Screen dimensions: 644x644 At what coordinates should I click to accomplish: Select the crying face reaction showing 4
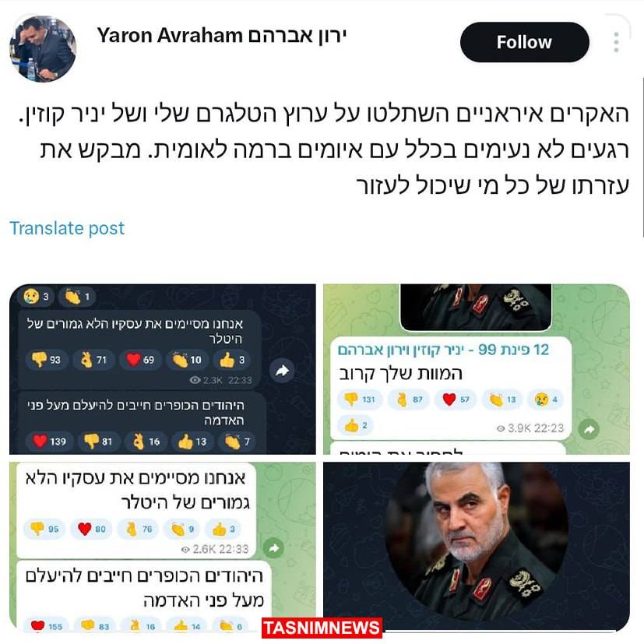[x=545, y=399]
